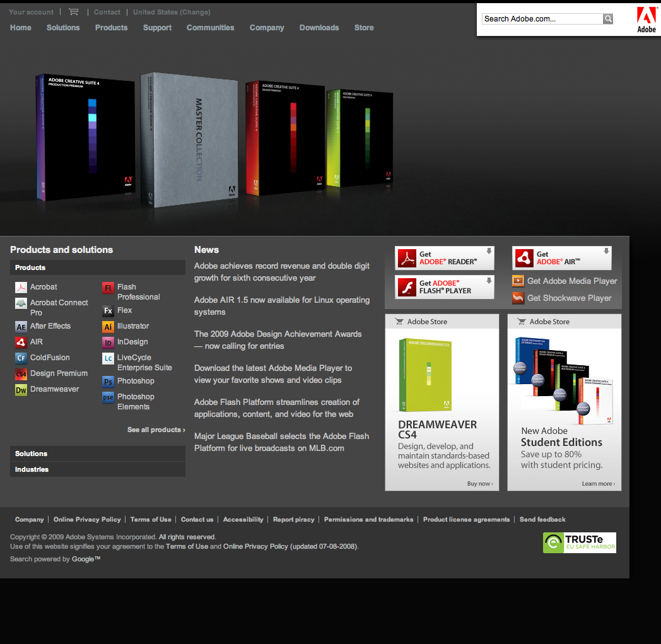Select the Dreamweaver Dw icon
Image resolution: width=661 pixels, height=644 pixels.
[21, 390]
